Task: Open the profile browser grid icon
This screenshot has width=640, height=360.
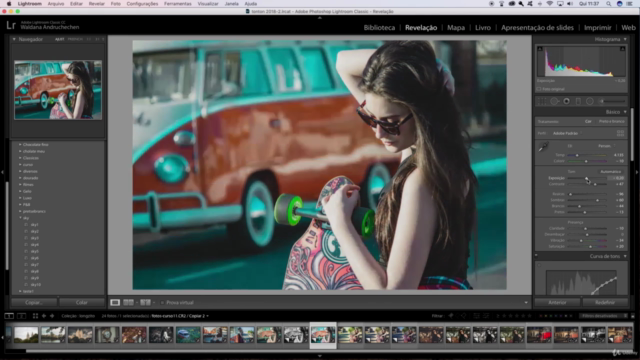Action: [x=620, y=133]
